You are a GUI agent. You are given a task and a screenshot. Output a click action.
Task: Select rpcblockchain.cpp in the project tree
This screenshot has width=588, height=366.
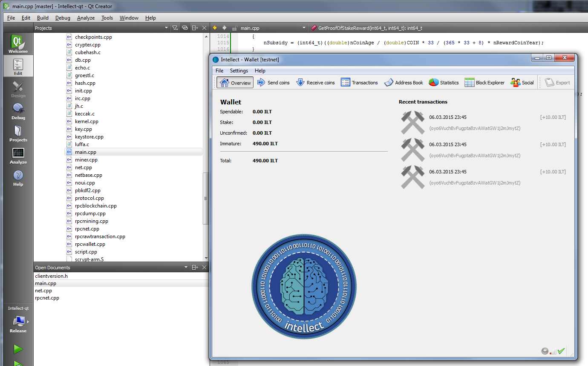coord(95,206)
